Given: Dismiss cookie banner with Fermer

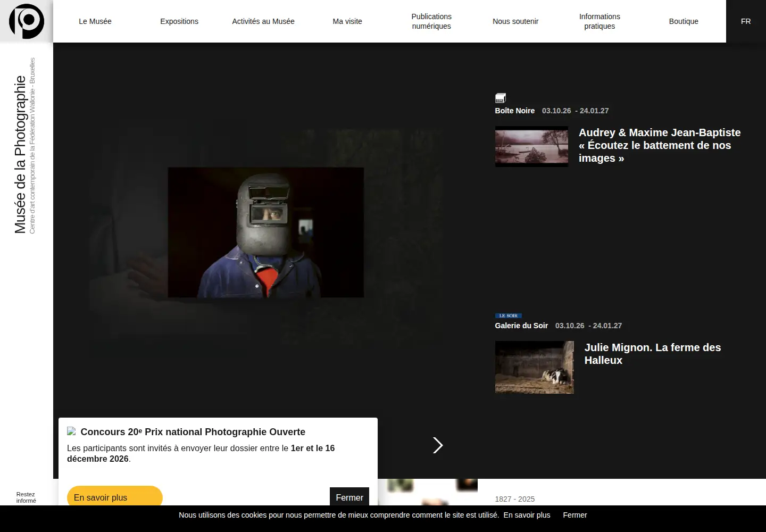Looking at the screenshot, I should 575,515.
